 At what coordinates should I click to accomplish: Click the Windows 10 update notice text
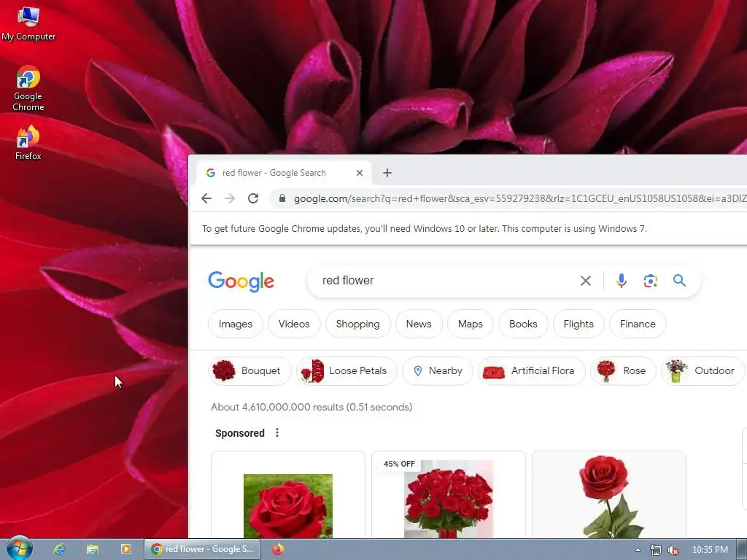point(424,228)
